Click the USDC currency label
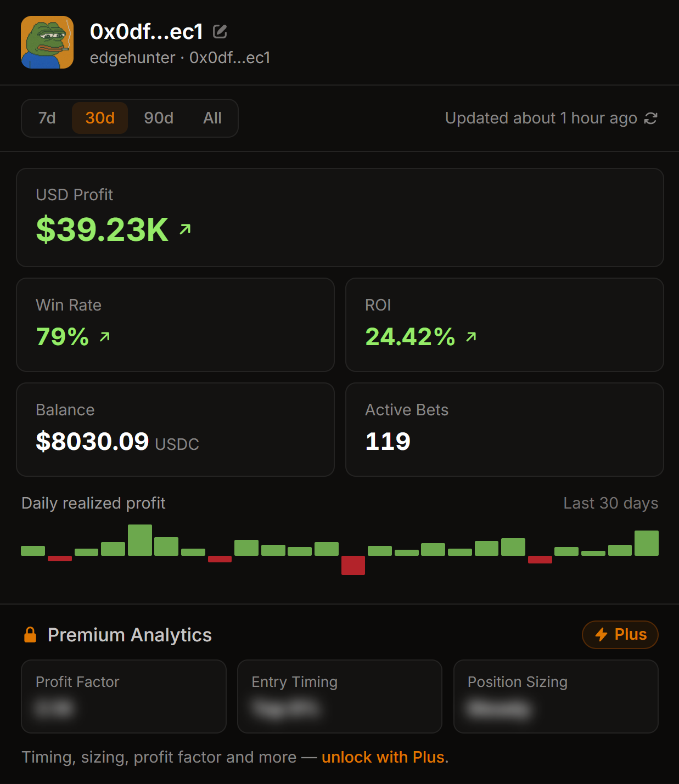The image size is (679, 784). (x=177, y=444)
